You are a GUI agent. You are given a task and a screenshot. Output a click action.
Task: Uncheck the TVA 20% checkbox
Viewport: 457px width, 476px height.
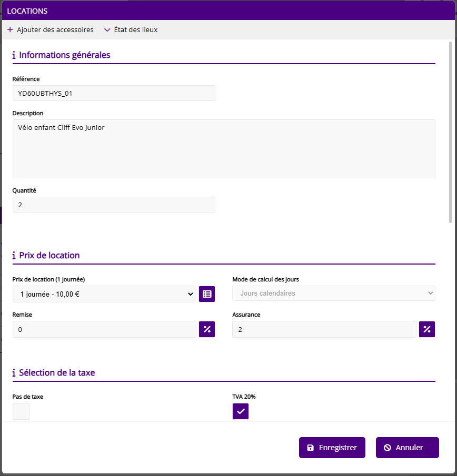tap(241, 411)
